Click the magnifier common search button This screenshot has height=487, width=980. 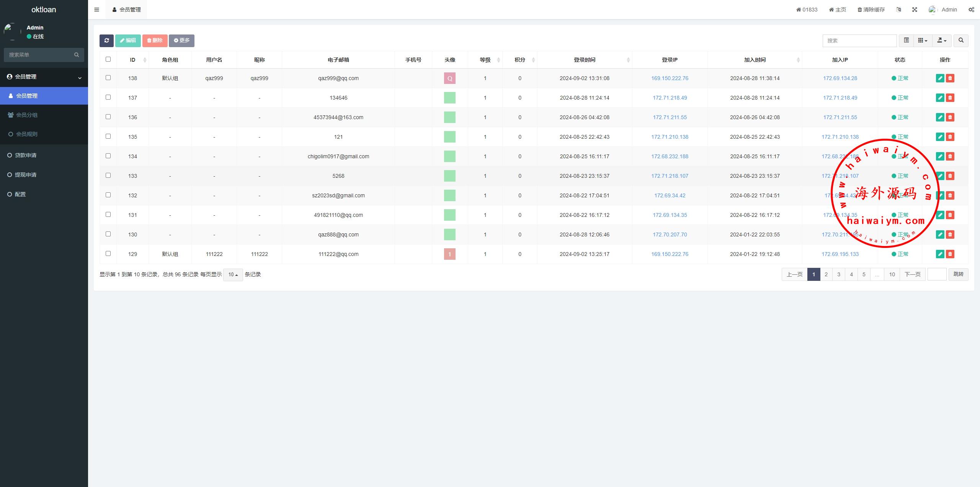tap(961, 41)
